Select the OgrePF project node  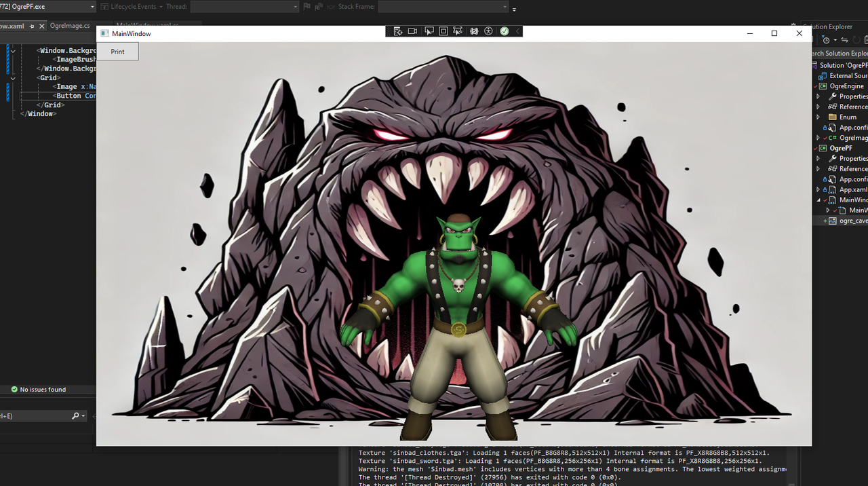[x=841, y=148]
